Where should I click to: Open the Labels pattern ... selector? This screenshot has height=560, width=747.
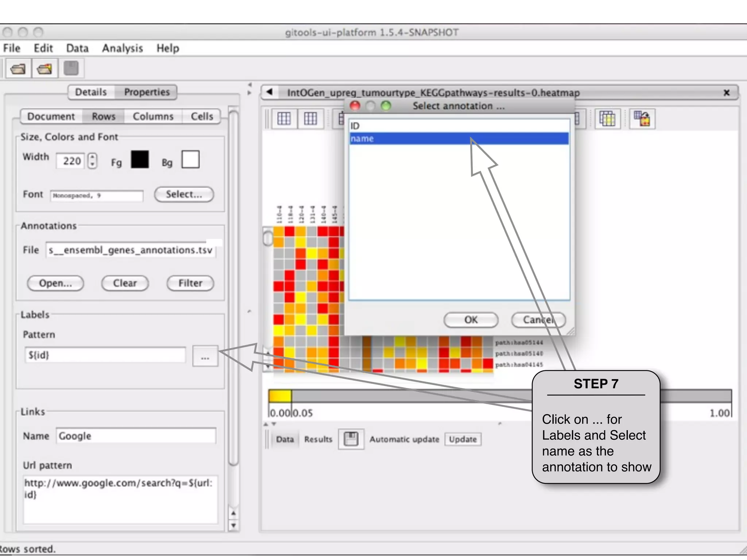205,356
